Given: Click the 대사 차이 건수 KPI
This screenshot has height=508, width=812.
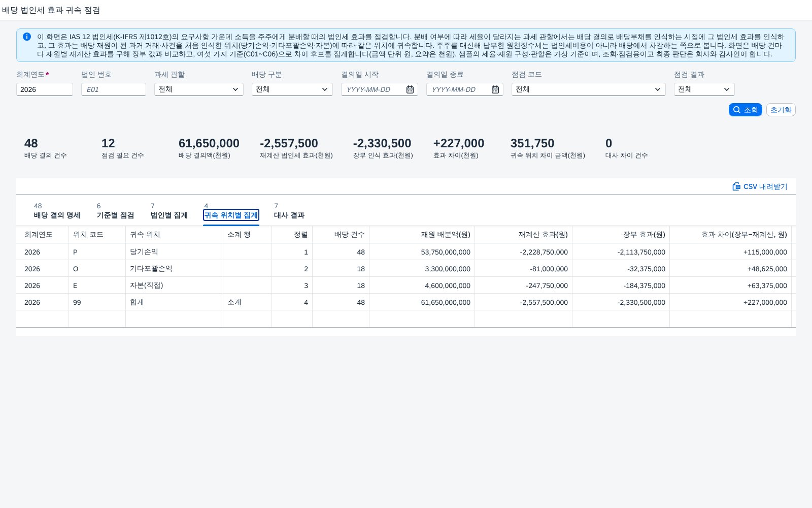Looking at the screenshot, I should [x=626, y=148].
